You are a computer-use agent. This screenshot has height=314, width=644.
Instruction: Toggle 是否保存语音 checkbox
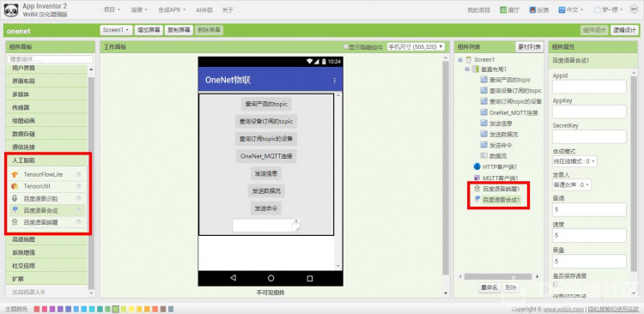[556, 284]
